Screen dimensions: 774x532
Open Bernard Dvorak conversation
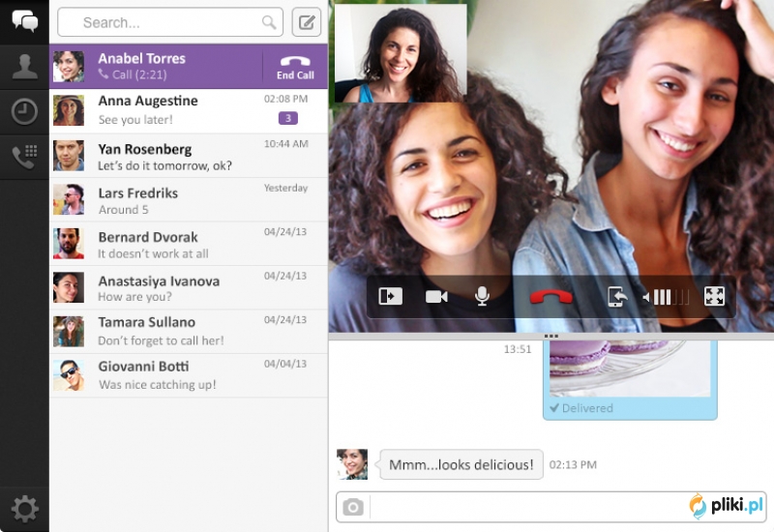coord(189,244)
